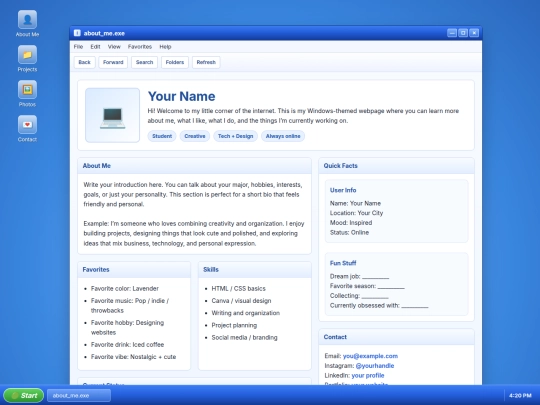Click the Your Name heading
Viewport: 540px width, 405px height.
pos(181,96)
